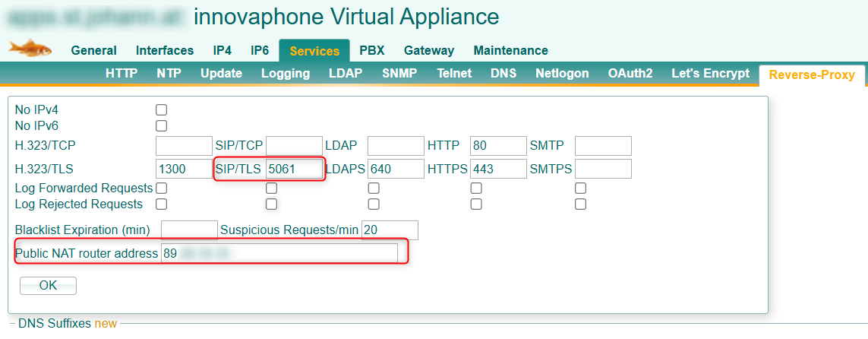Viewport: 868px width, 339px height.
Task: Switch to the Logging sub-tab
Action: click(x=285, y=74)
